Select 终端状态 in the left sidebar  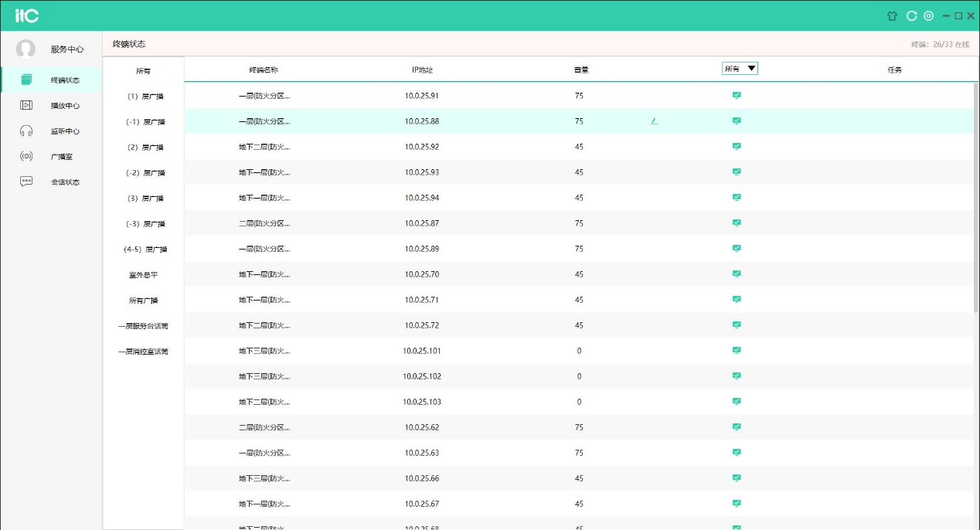[65, 80]
